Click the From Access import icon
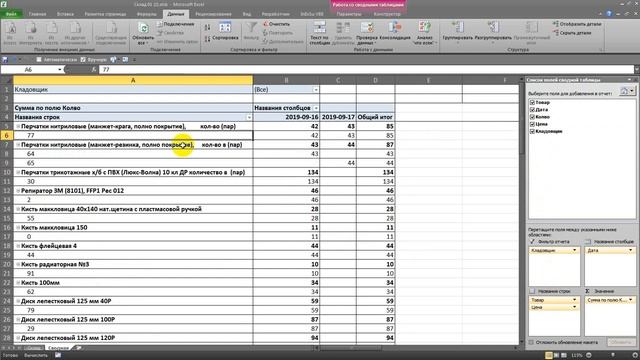This screenshot has height=360, width=640. (x=11, y=28)
